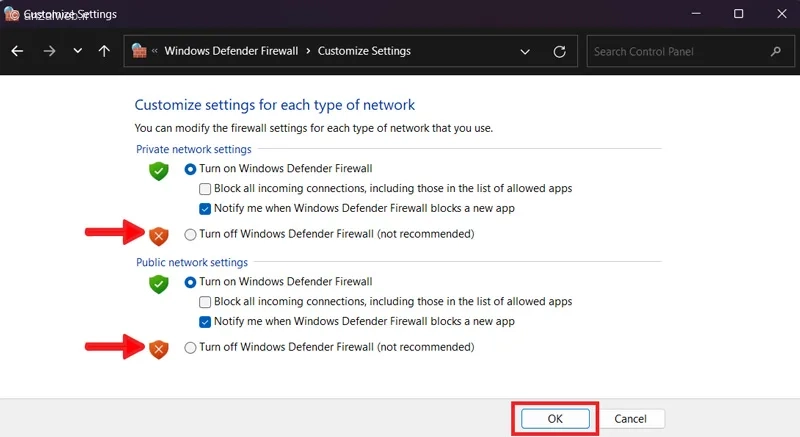Click the Customize Settings breadcrumb item
Screen dimensions: 800x437
[x=364, y=51]
